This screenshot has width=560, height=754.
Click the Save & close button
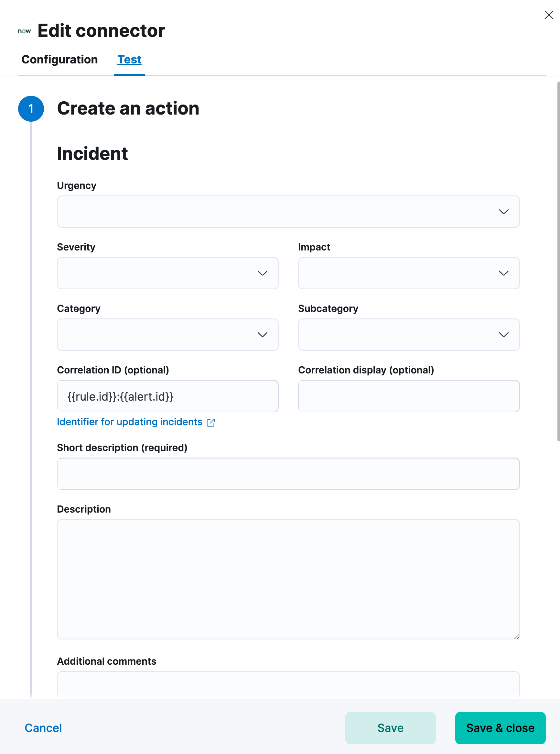coord(500,728)
